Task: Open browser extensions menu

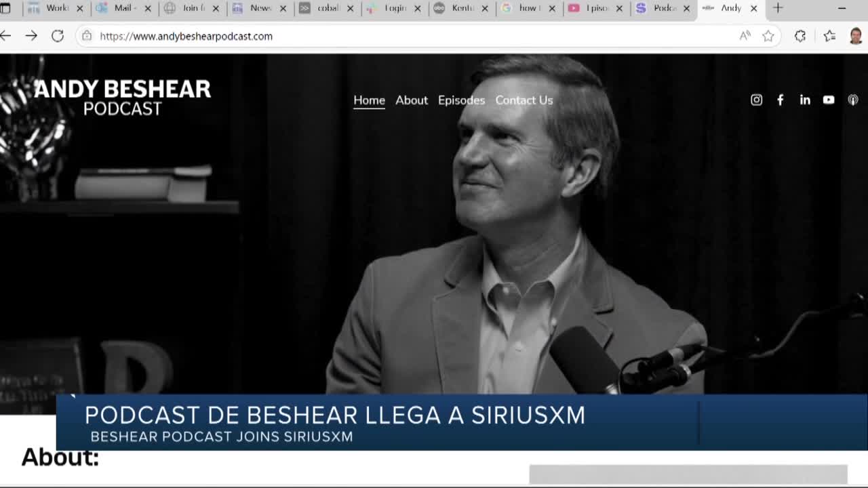Action: [800, 36]
